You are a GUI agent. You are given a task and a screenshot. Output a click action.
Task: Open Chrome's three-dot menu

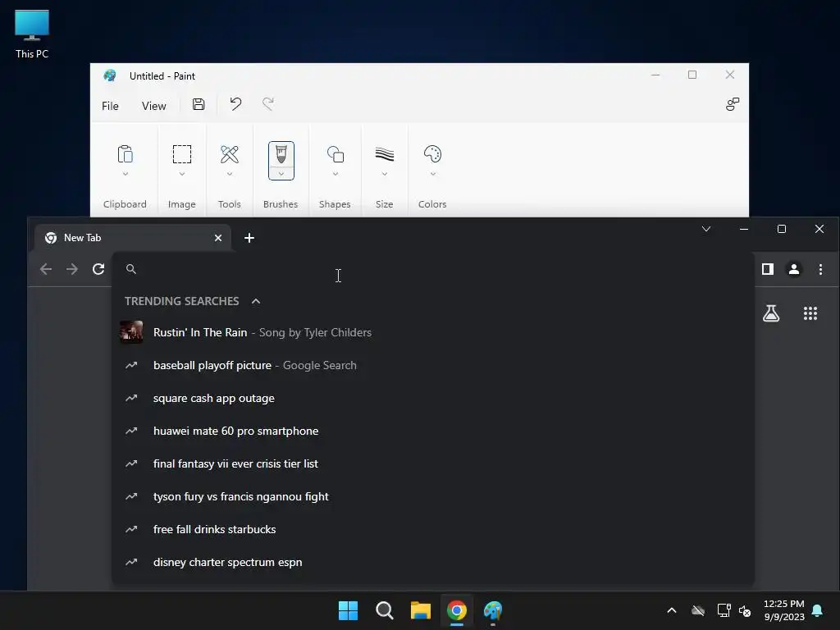click(820, 269)
